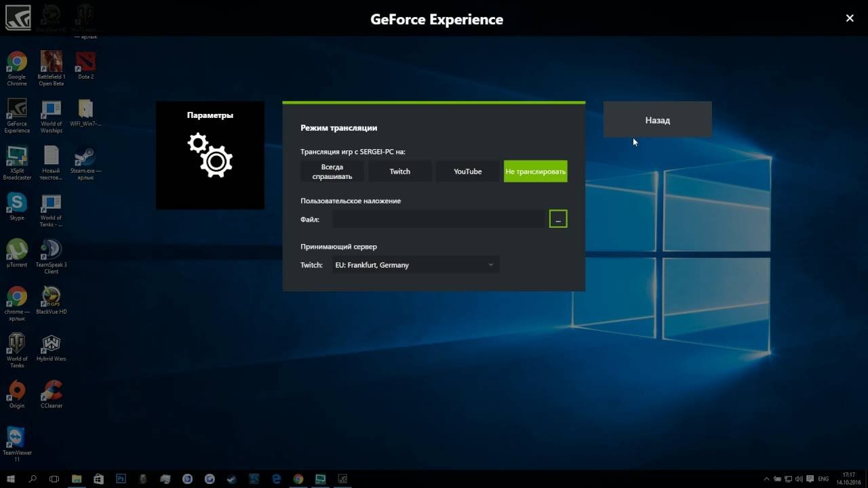The image size is (868, 488).
Task: Launch World of Tanks desktop icon
Action: coord(17,350)
